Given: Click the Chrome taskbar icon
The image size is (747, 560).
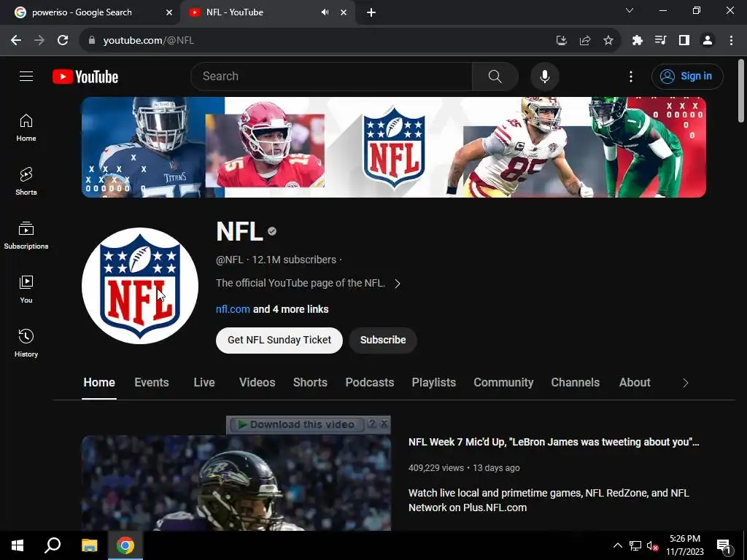Looking at the screenshot, I should pyautogui.click(x=125, y=545).
